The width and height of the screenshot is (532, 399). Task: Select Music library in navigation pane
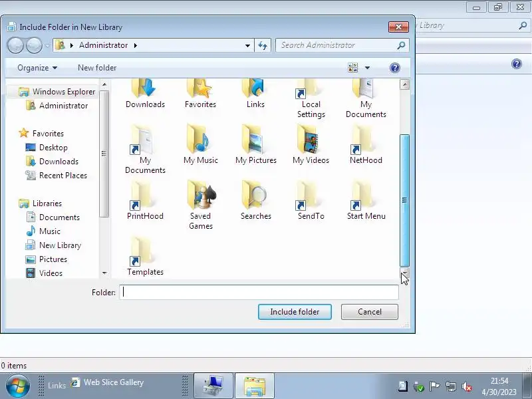[x=43, y=231]
